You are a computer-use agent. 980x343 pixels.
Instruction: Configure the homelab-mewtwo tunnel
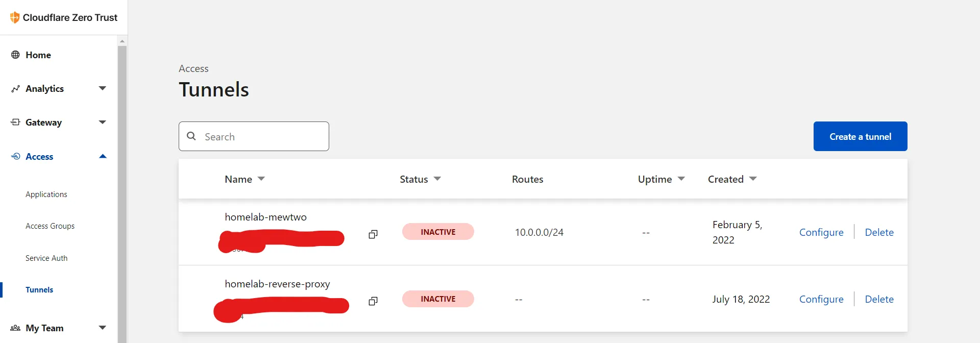coord(821,232)
